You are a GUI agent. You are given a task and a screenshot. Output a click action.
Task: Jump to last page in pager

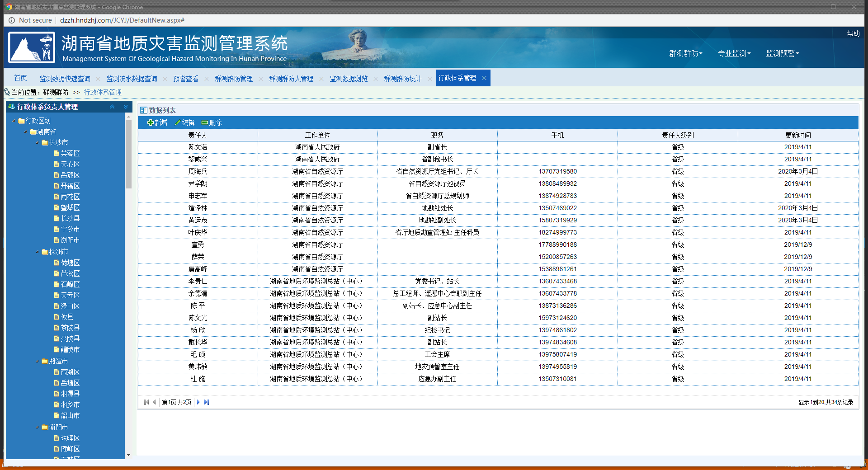pyautogui.click(x=207, y=402)
